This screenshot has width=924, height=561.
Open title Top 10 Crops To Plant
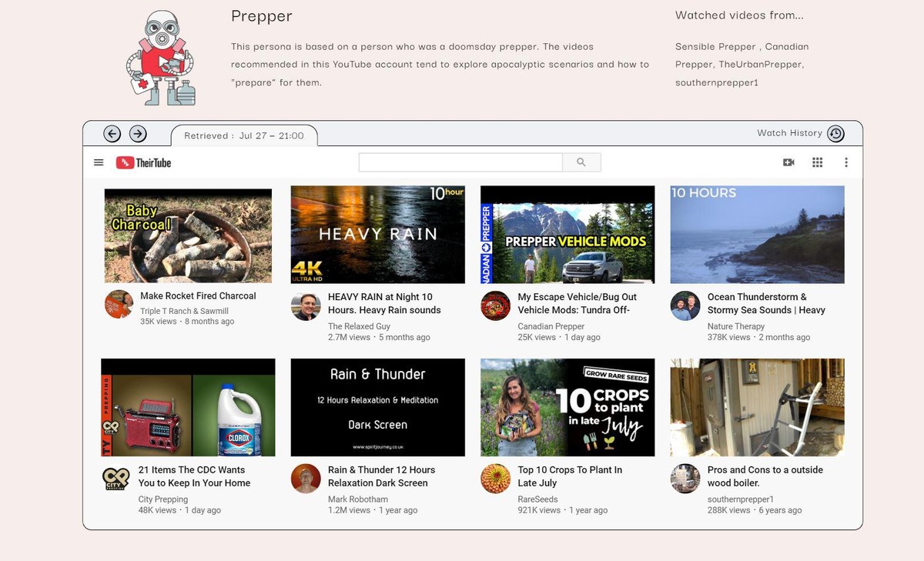click(570, 476)
